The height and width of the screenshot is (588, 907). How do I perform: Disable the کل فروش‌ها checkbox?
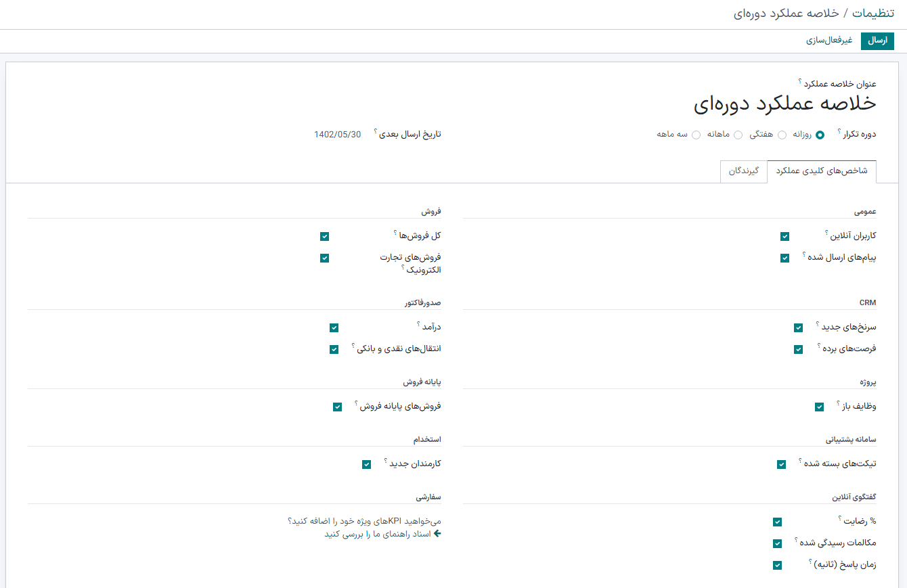324,236
